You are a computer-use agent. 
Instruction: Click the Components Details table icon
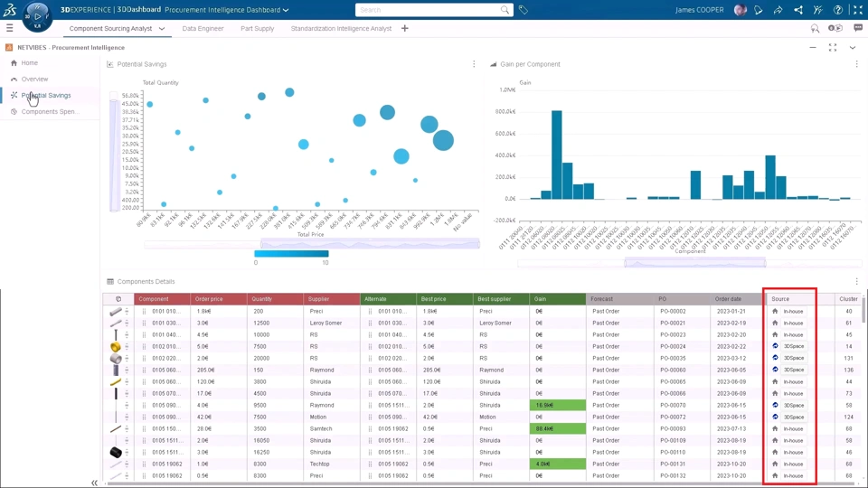click(110, 282)
